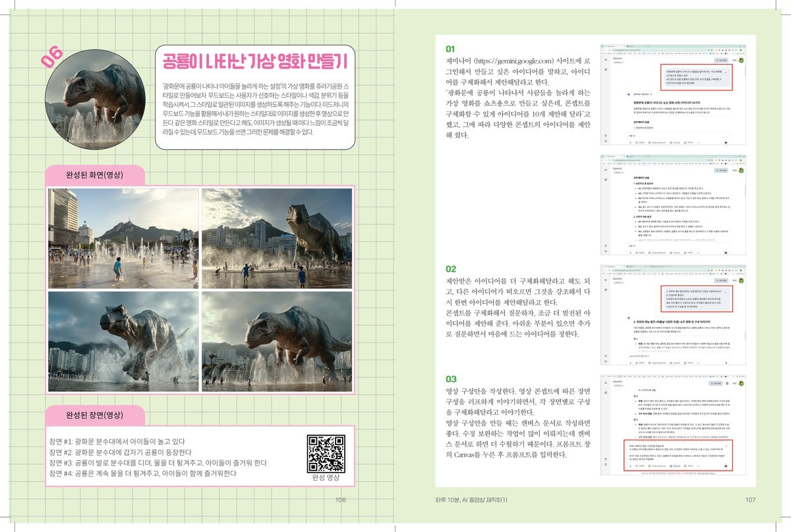Select Deep Research in step 01's first Gemini screenshot

coord(657,142)
